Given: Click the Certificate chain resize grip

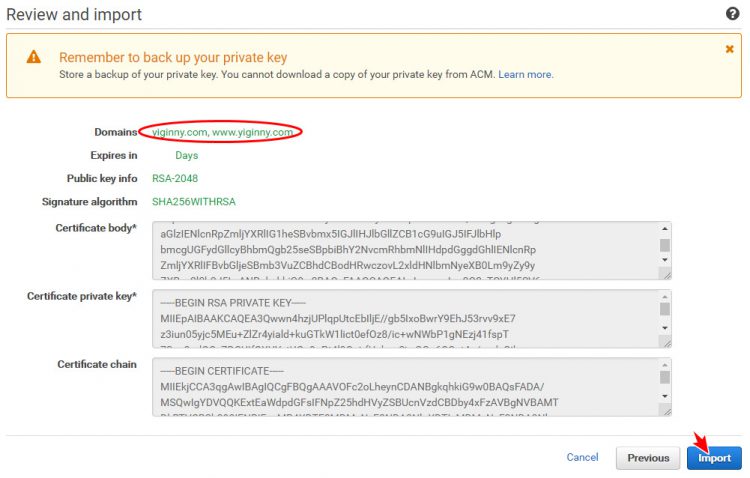Looking at the screenshot, I should tap(665, 410).
